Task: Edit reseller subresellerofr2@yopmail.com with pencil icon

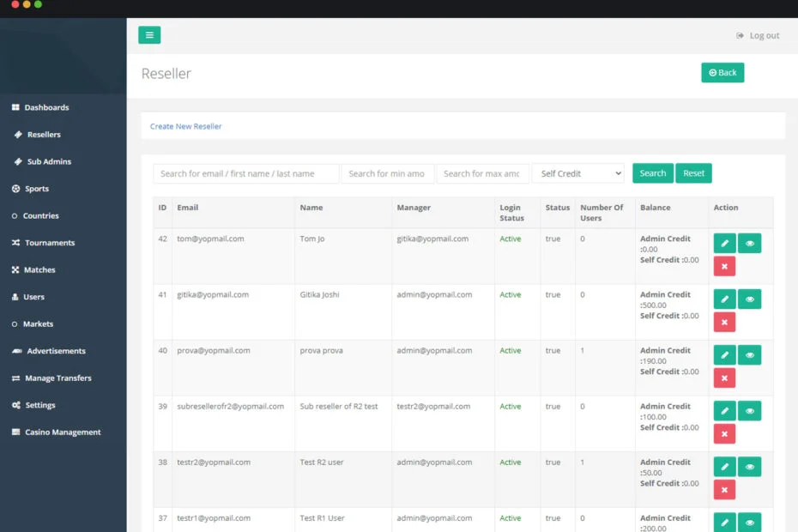Action: pyautogui.click(x=724, y=411)
